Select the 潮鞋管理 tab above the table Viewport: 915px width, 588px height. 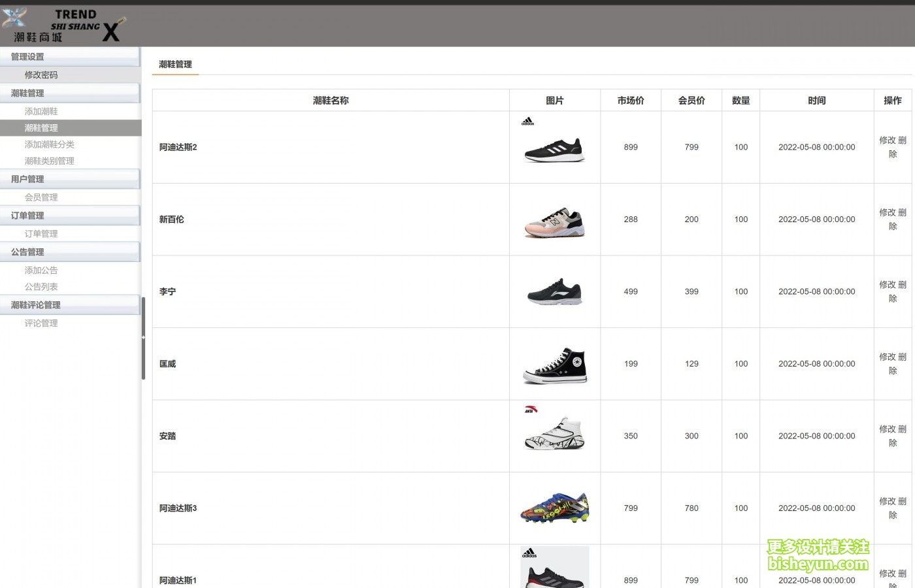175,64
